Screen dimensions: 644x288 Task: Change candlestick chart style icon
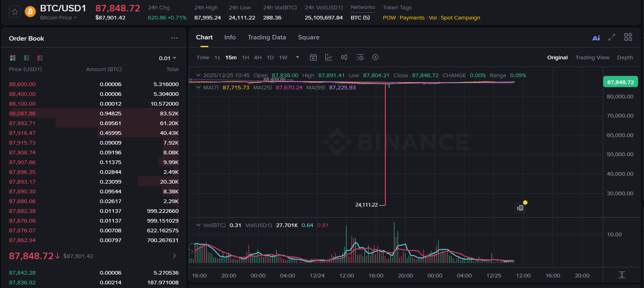pyautogui.click(x=344, y=57)
